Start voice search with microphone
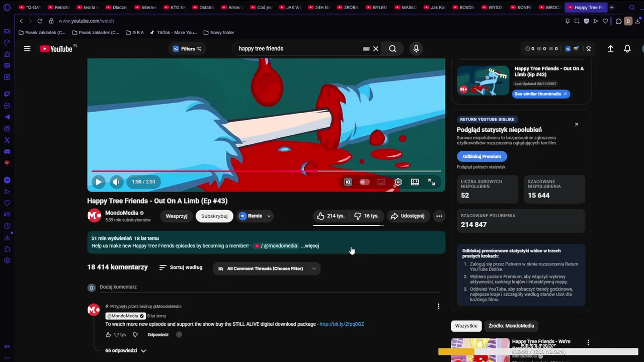The height and width of the screenshot is (362, 644). [x=416, y=49]
